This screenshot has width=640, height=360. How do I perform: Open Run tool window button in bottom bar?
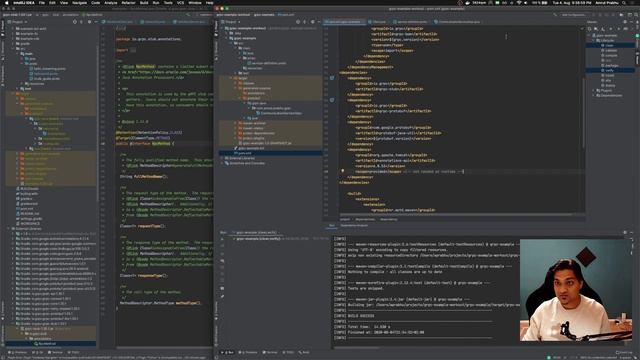pos(228,352)
